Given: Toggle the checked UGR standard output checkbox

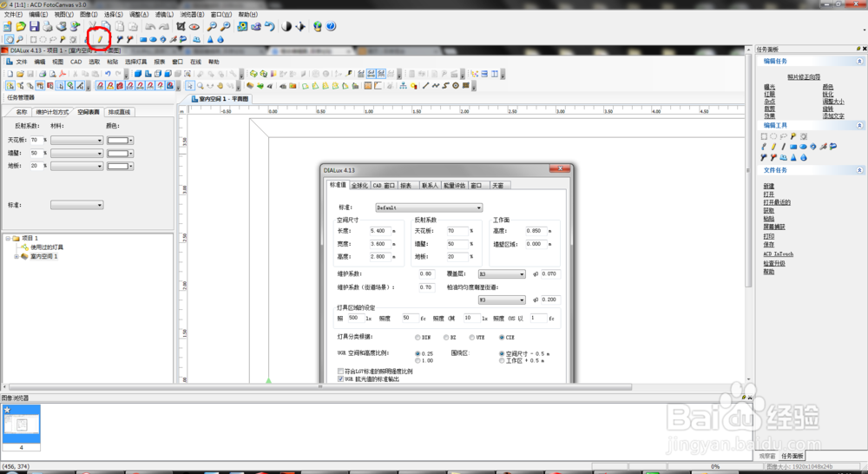Looking at the screenshot, I should [x=340, y=379].
